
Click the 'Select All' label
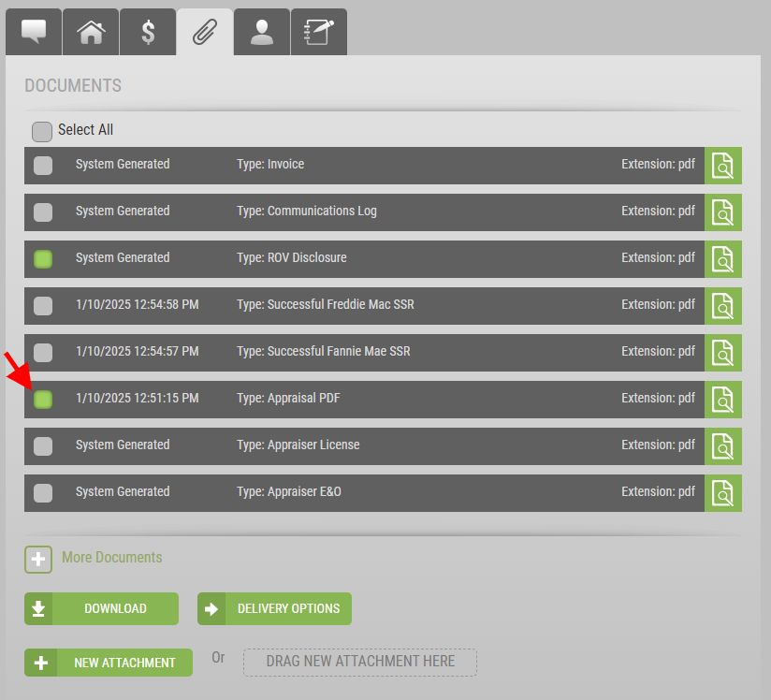click(x=85, y=129)
